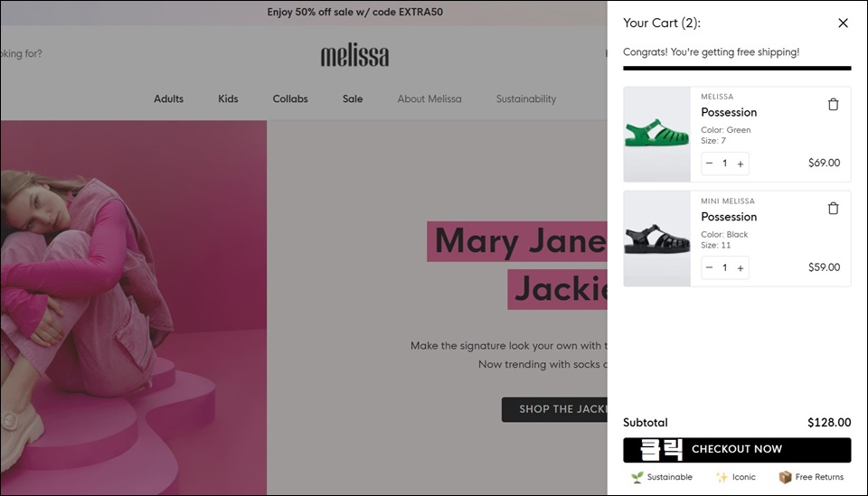Image resolution: width=868 pixels, height=496 pixels.
Task: Open the Adults menu
Action: point(168,99)
